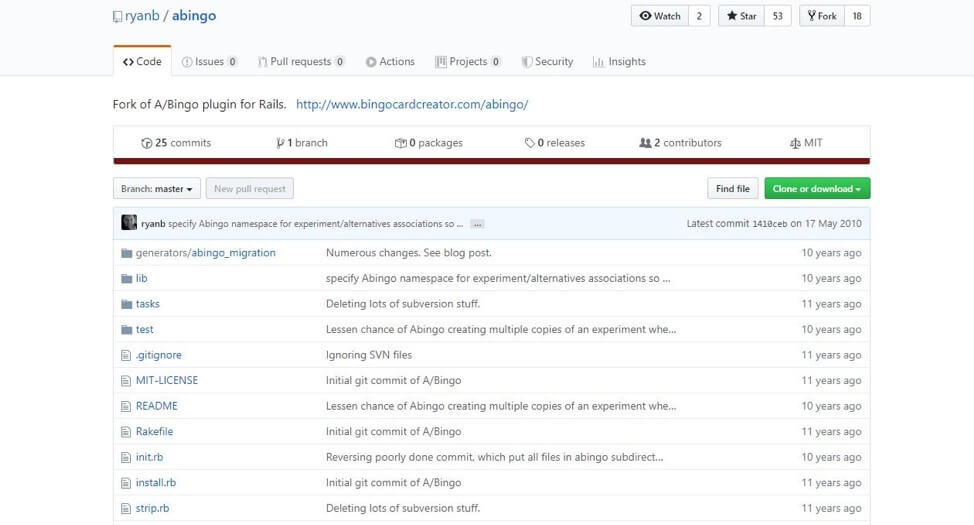Click the strip.rb file icon
The image size is (974, 525).
126,508
